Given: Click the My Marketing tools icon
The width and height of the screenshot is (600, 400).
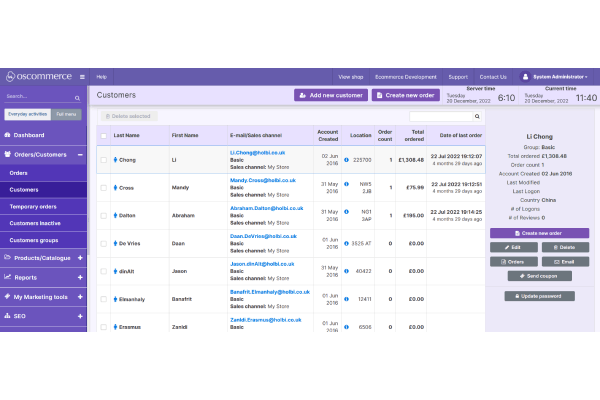Looking at the screenshot, I should point(7,296).
